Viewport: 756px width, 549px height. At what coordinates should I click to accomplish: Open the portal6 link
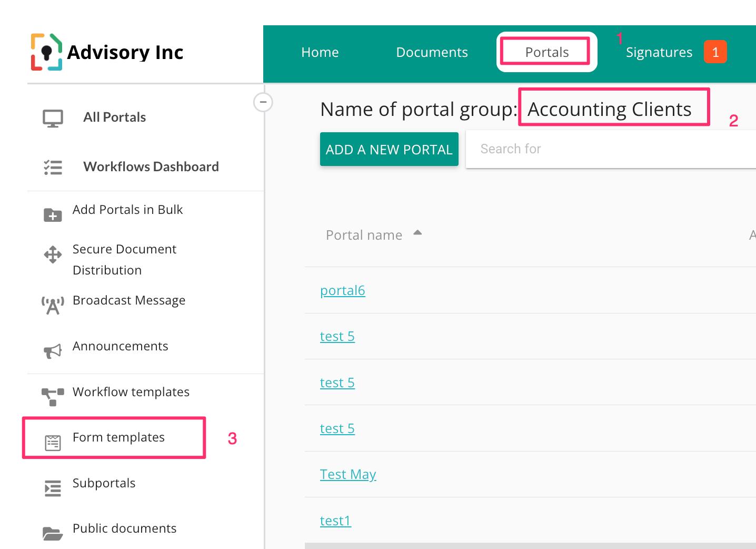(x=342, y=290)
